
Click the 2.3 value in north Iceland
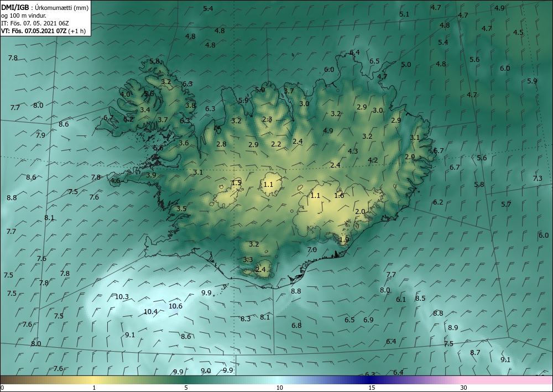(x=267, y=119)
